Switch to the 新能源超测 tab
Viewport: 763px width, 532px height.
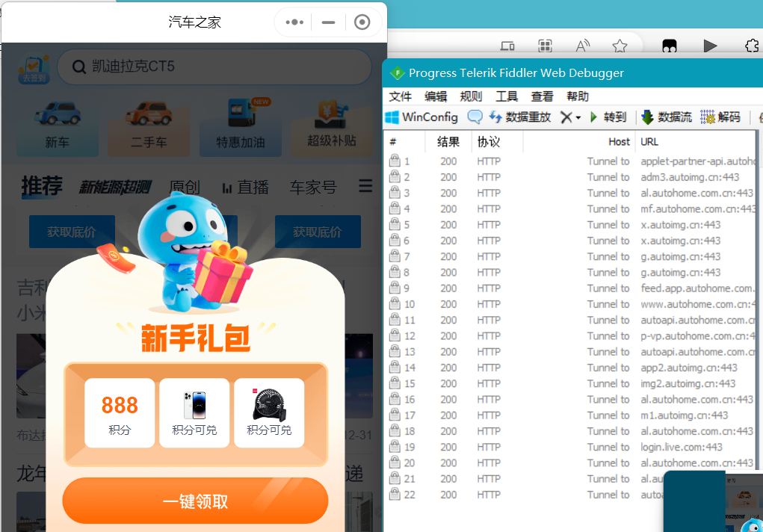coord(115,187)
